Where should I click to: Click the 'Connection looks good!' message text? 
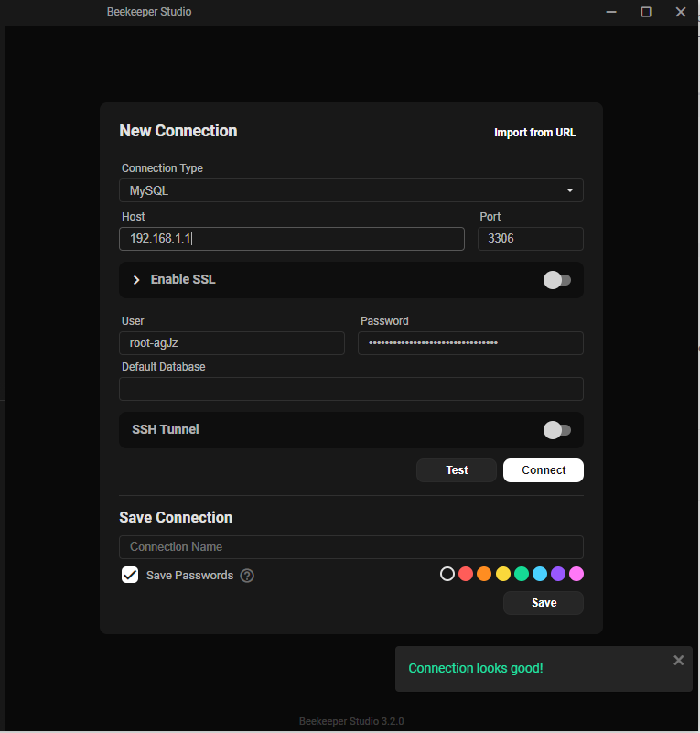[475, 669]
